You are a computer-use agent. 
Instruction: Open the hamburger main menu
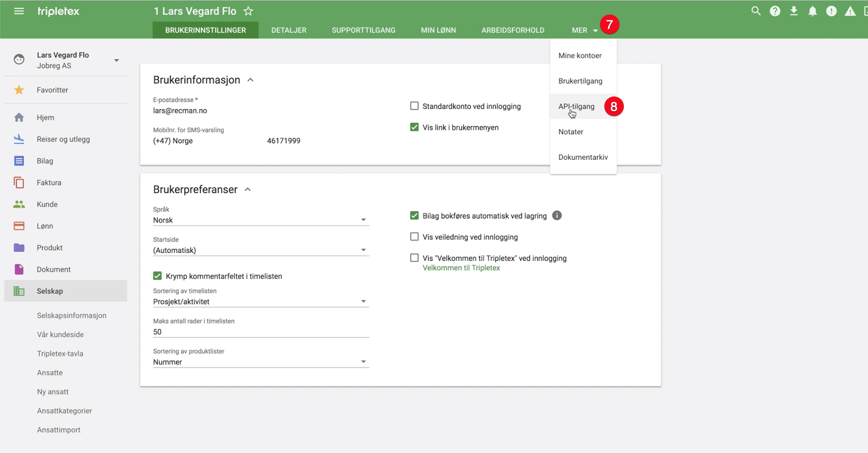[x=19, y=11]
